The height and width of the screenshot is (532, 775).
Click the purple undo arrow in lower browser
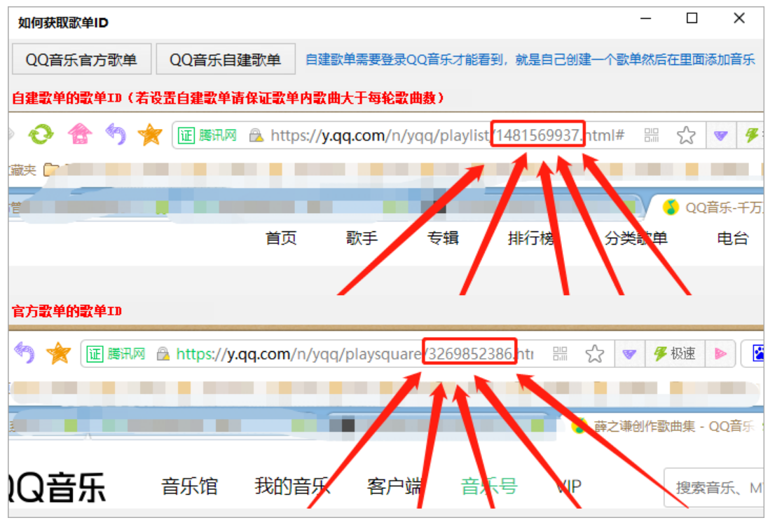pos(25,353)
